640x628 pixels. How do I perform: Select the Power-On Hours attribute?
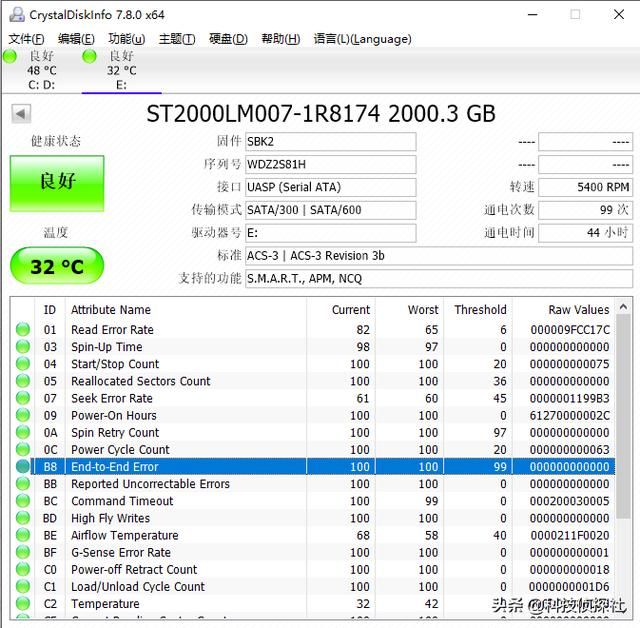pyautogui.click(x=313, y=415)
